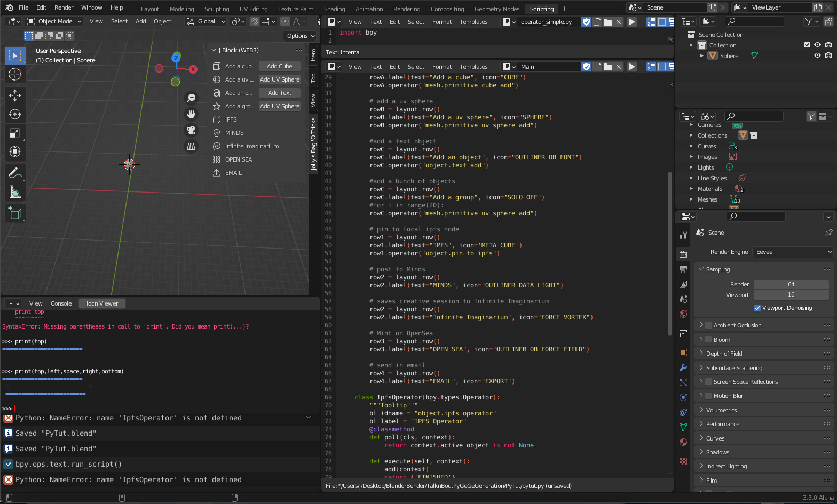This screenshot has height=504, width=837.
Task: Activate the Scale tool
Action: coord(15,133)
